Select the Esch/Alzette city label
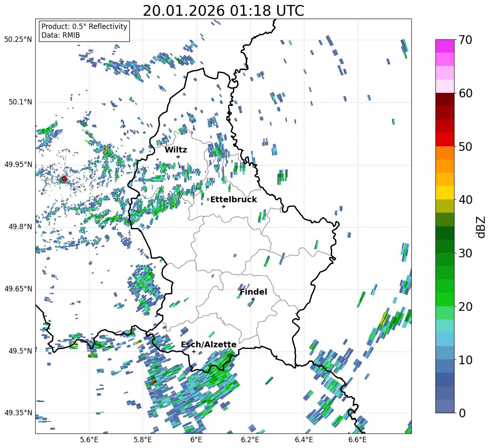 point(209,344)
